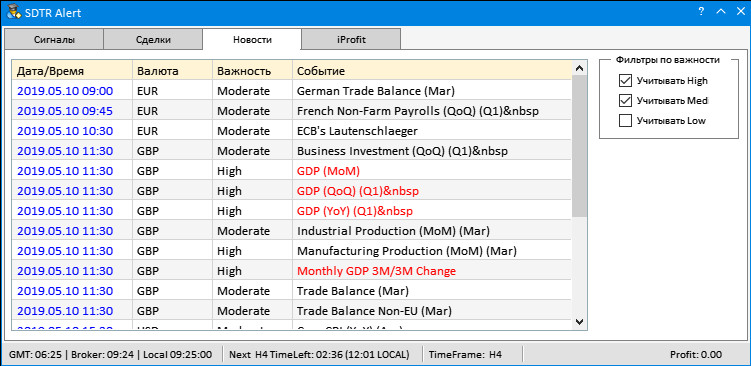Click the news list scroll-down arrow
Image resolution: width=751 pixels, height=366 pixels.
580,321
